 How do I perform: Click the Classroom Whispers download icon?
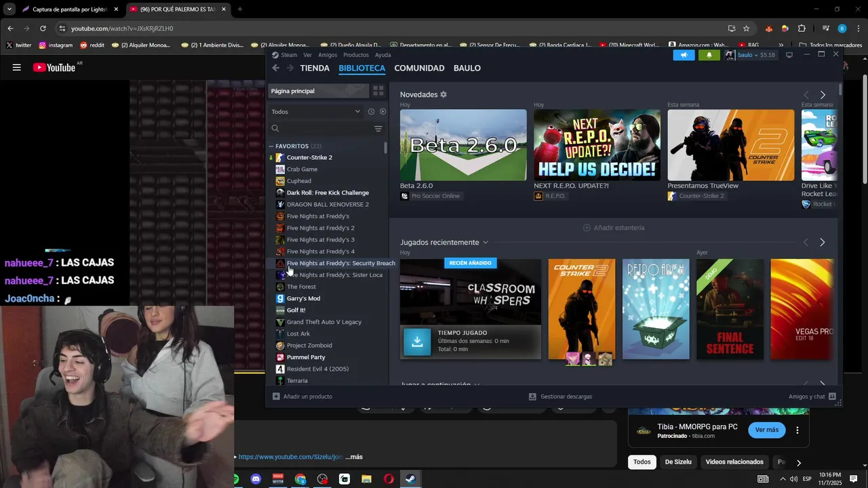[417, 342]
